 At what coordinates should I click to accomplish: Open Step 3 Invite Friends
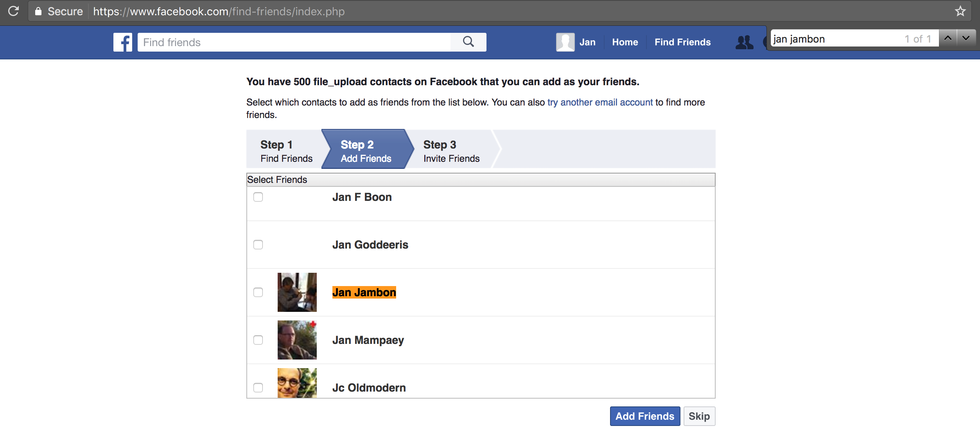[x=451, y=151]
